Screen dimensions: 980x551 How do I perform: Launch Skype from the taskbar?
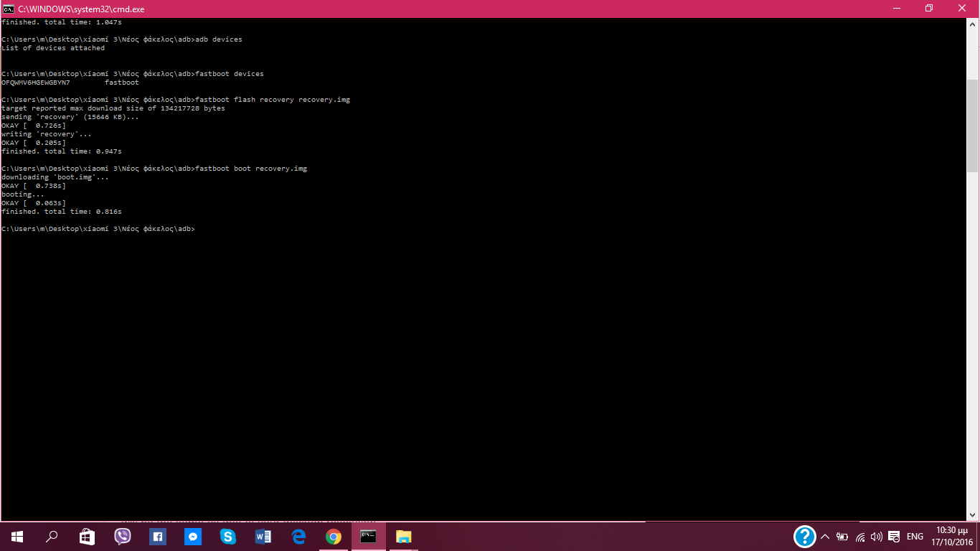pyautogui.click(x=228, y=536)
